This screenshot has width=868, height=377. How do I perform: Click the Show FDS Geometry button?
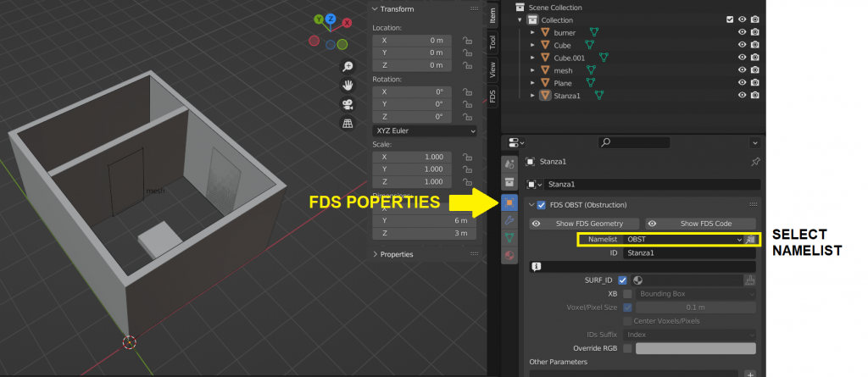click(x=585, y=224)
